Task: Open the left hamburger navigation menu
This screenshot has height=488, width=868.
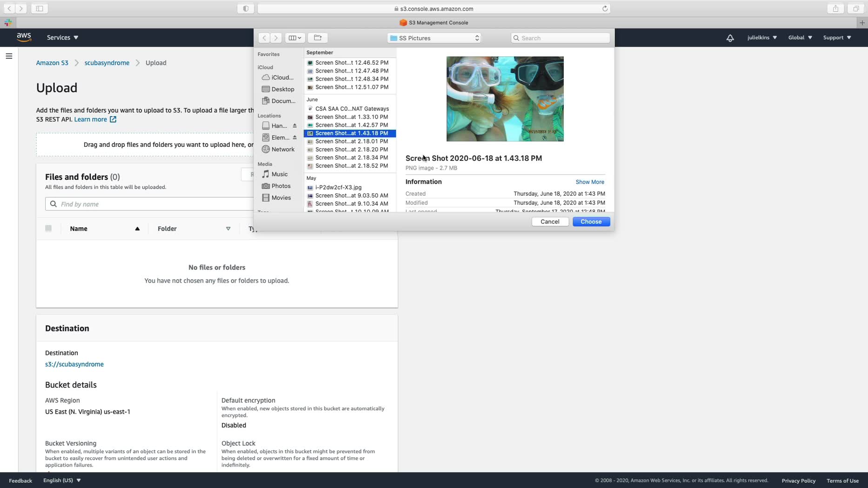Action: coord(9,56)
